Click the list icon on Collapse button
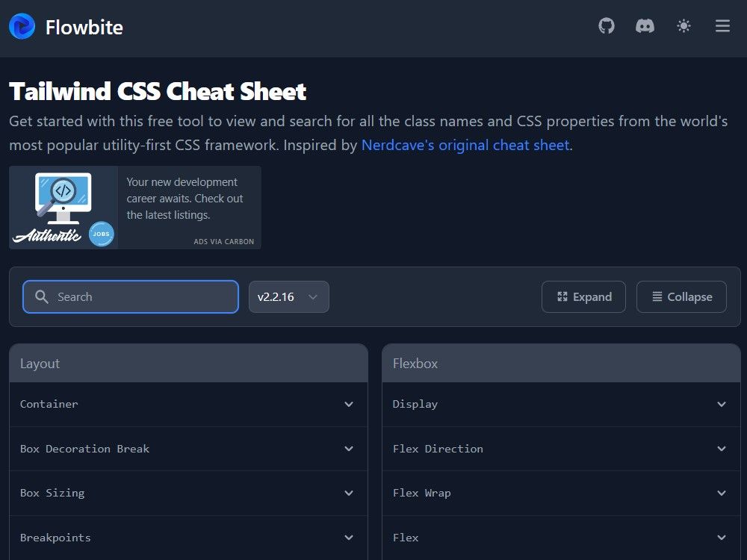Viewport: 747px width, 560px height. pyautogui.click(x=656, y=296)
